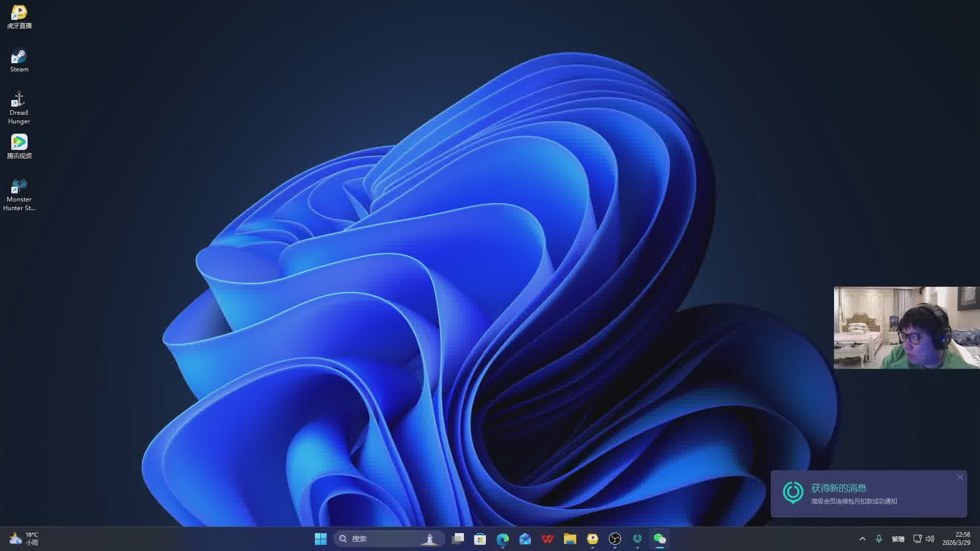Launch WPS Office from the taskbar

[548, 539]
